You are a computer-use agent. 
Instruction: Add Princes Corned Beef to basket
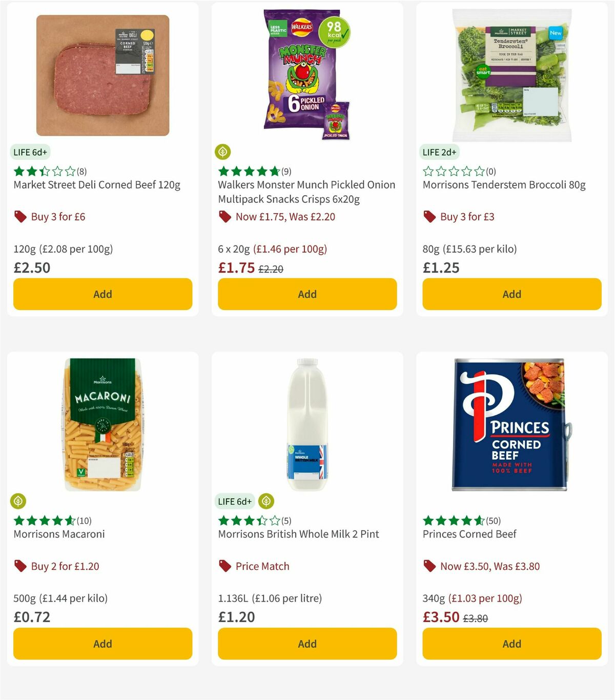tap(511, 644)
